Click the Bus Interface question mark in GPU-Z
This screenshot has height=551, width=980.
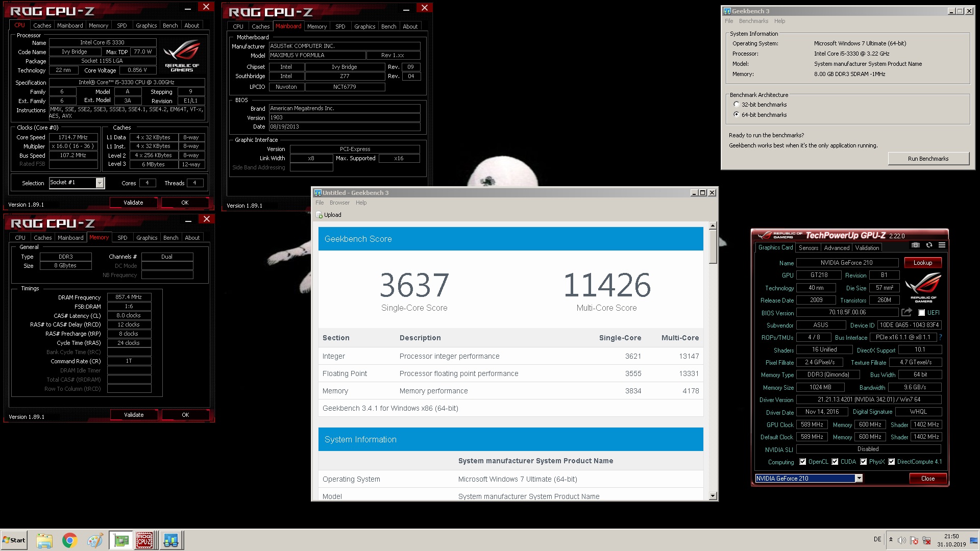pos(940,337)
